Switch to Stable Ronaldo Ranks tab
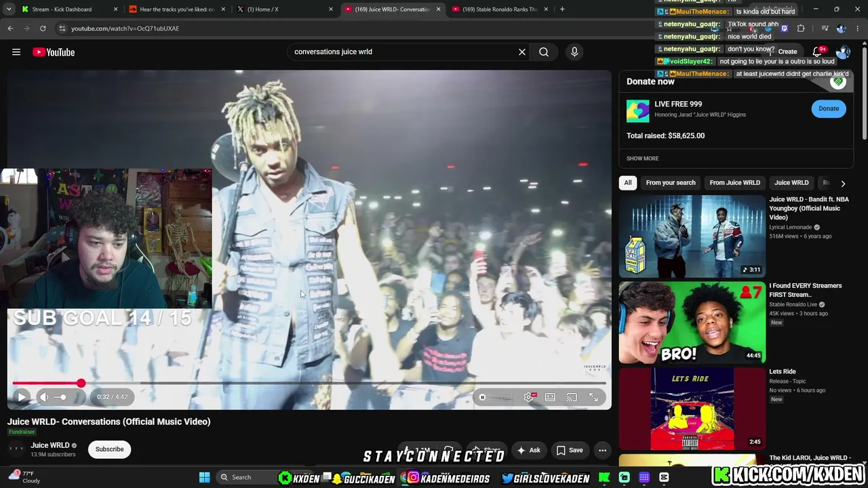The height and width of the screenshot is (488, 868). pos(500,9)
